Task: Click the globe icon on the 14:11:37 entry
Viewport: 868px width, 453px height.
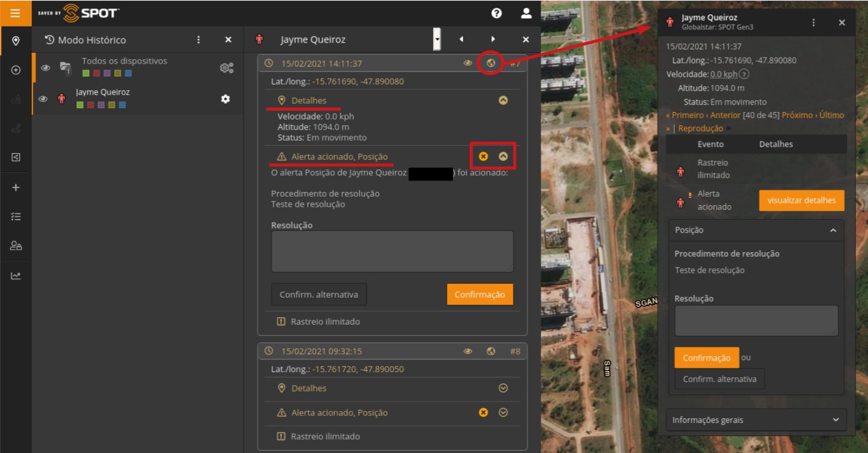Action: tap(491, 63)
